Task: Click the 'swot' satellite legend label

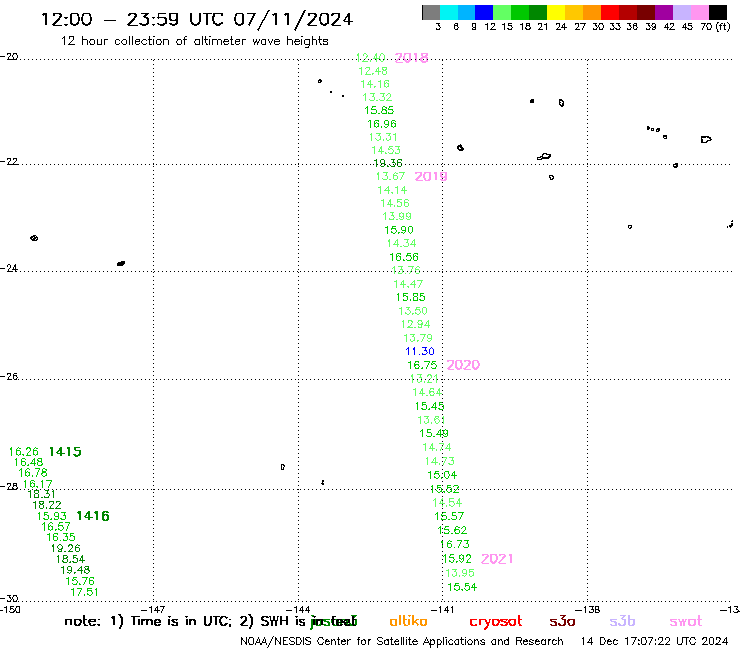Action: (x=686, y=621)
